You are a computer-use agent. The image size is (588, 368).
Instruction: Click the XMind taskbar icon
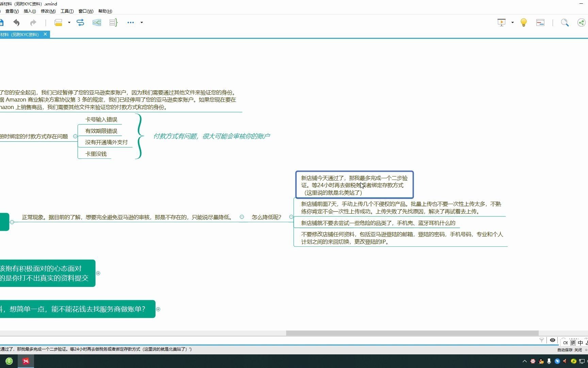tap(26, 361)
